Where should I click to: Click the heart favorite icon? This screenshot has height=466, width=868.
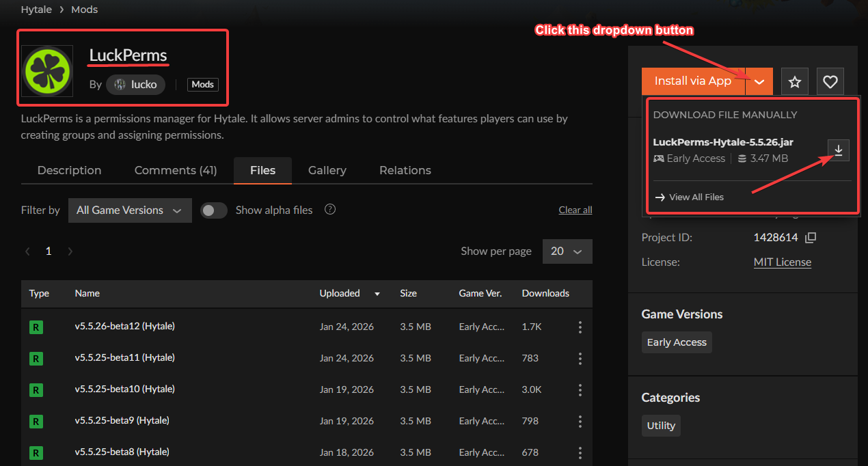coord(830,82)
